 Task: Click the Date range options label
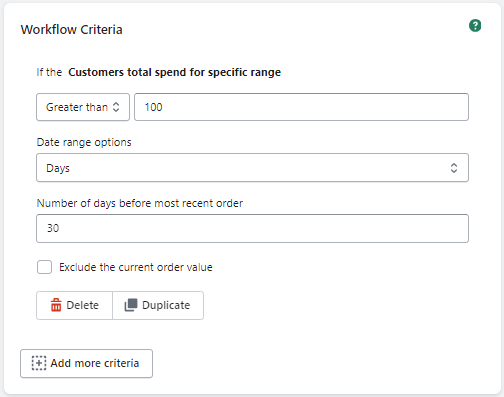tap(84, 142)
